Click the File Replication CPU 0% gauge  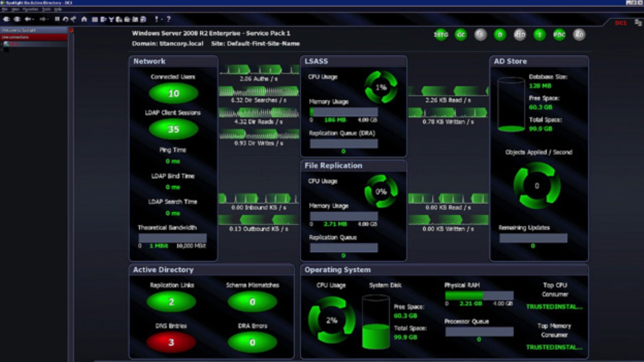point(381,191)
